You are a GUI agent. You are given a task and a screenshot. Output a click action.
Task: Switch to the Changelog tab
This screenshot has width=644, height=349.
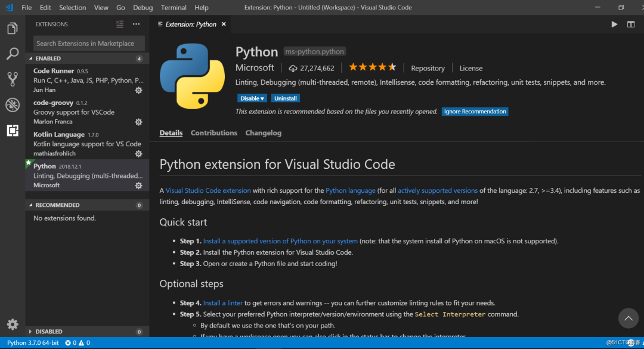[x=263, y=133]
